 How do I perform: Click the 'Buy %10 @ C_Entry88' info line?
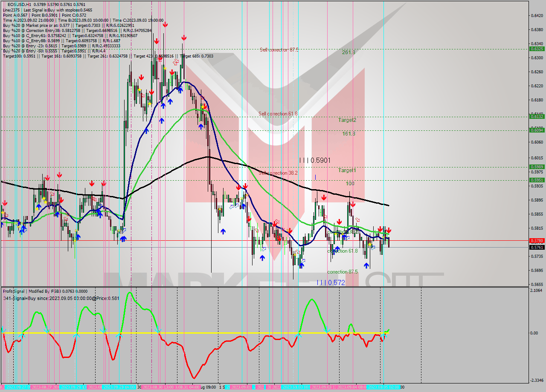coord(62,40)
